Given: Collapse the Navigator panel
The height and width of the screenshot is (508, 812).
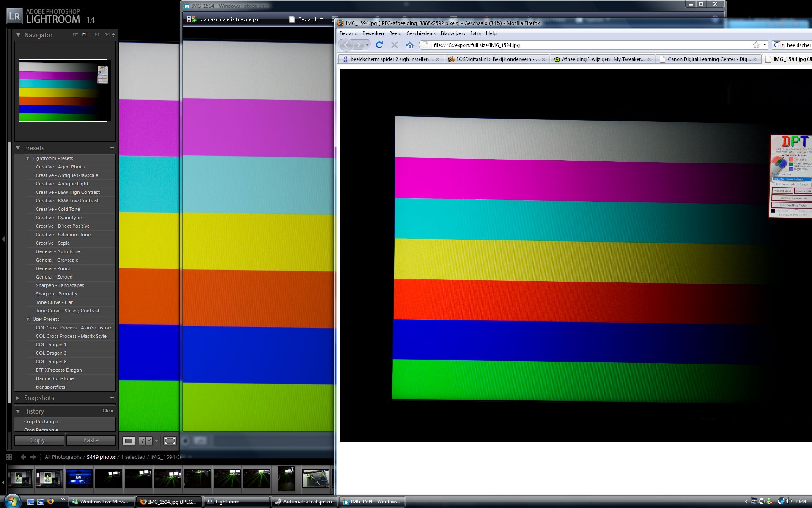Looking at the screenshot, I should [x=18, y=35].
